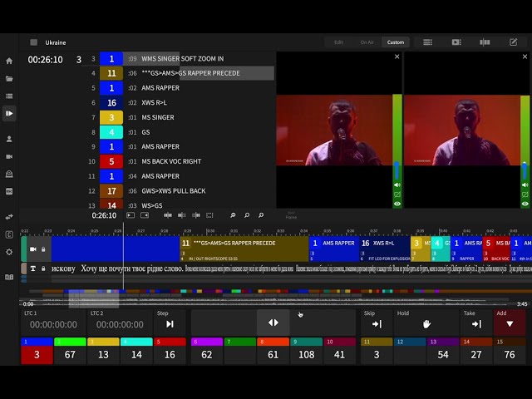This screenshot has height=399, width=532.
Task: Select camera 9 button showing 108
Action: pyautogui.click(x=306, y=351)
